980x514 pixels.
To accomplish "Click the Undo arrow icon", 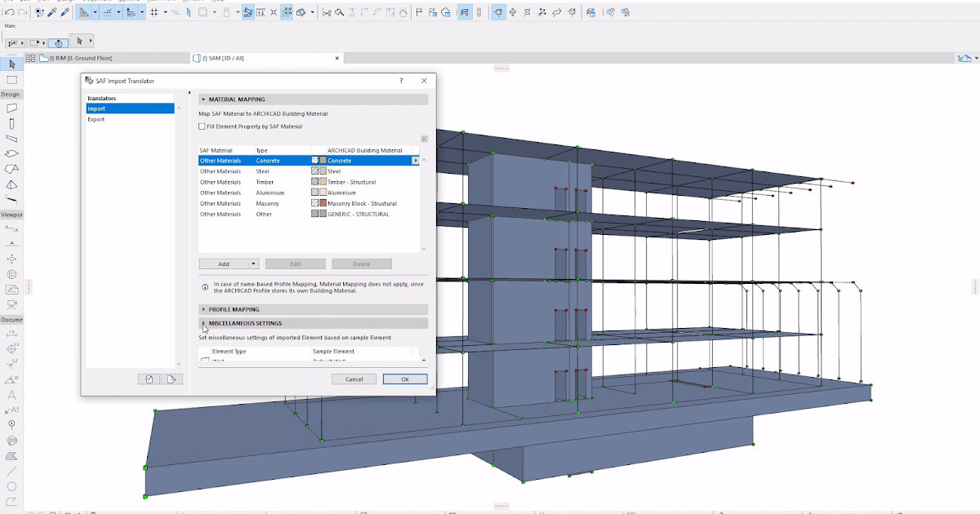I will (9, 13).
